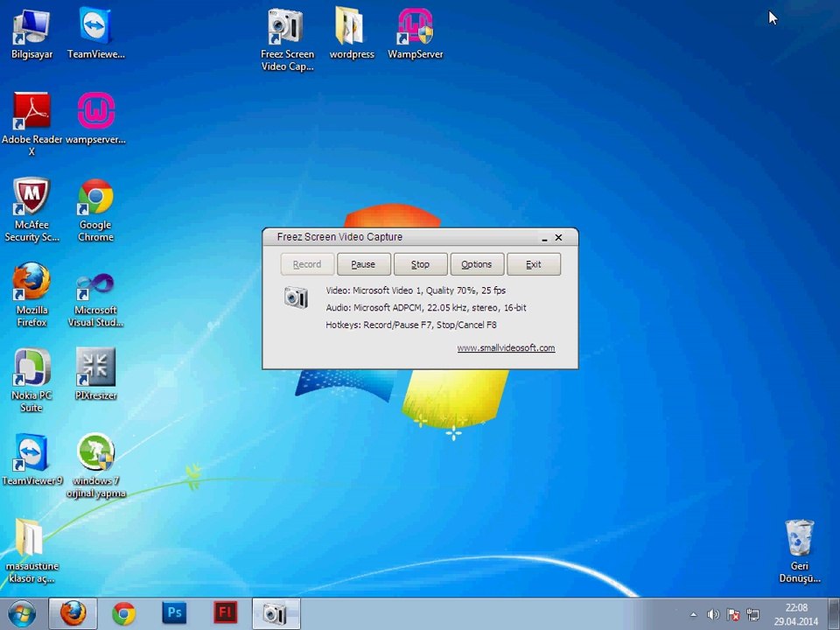Switch to Firefox in the taskbar
Viewport: 840px width, 630px height.
(x=73, y=614)
